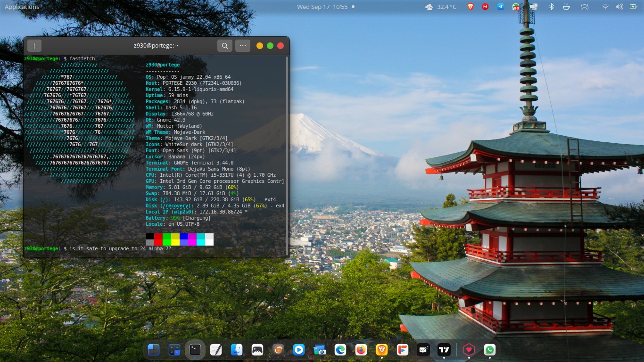Image resolution: width=644 pixels, height=362 pixels.
Task: Toggle the coffee cup caffeine indicator
Action: [x=567, y=7]
